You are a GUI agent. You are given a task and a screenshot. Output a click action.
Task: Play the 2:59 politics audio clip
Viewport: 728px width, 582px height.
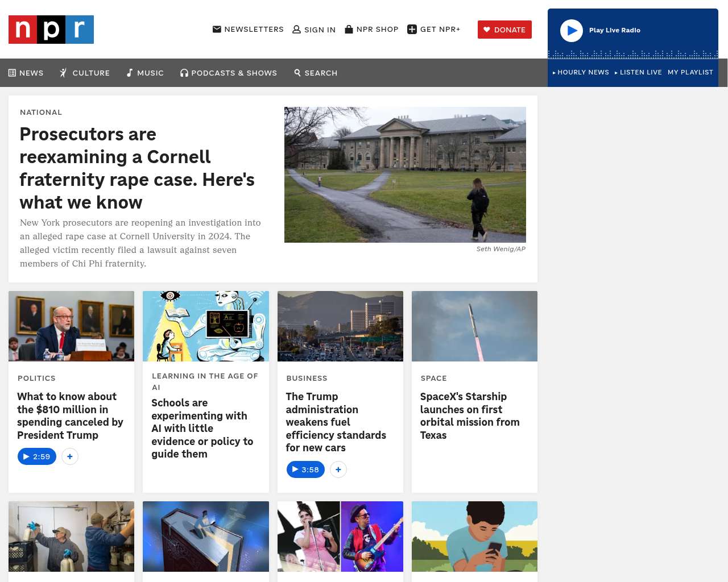(x=37, y=456)
